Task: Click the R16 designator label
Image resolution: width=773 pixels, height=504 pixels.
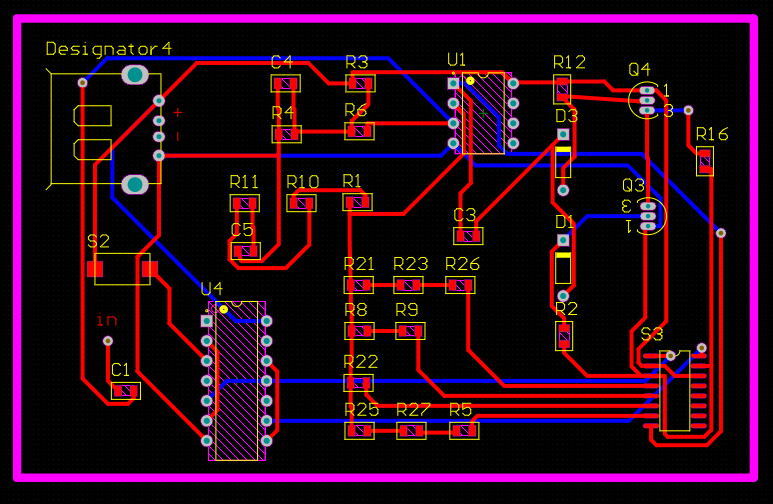Action: coord(712,134)
